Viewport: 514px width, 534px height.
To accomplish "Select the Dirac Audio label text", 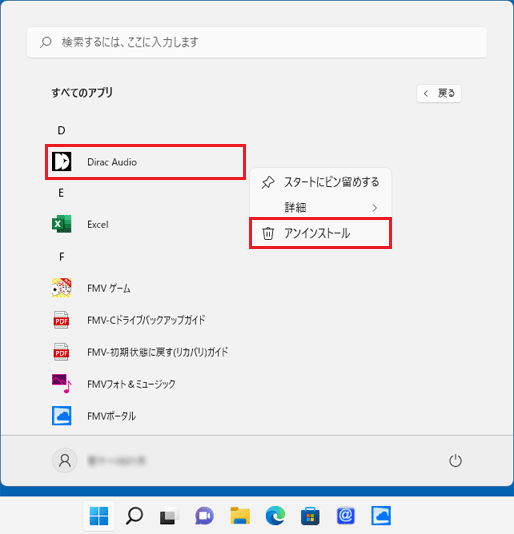I will [x=112, y=162].
